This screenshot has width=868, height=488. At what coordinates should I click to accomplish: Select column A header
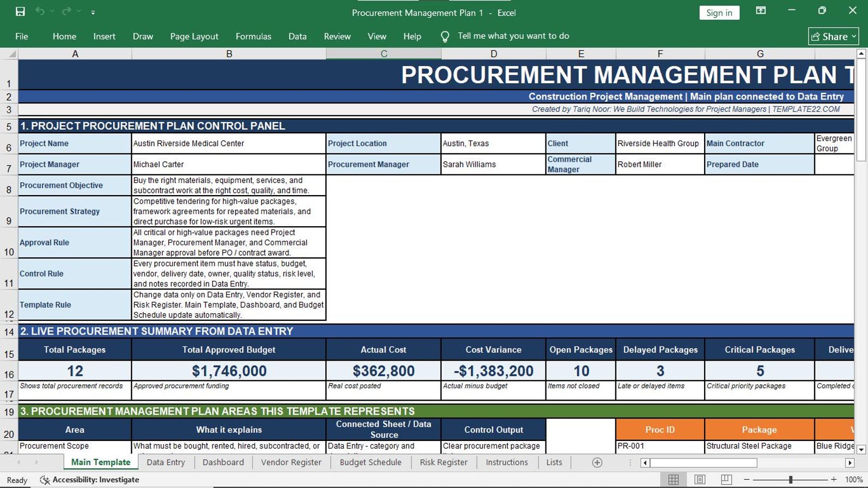[x=75, y=54]
